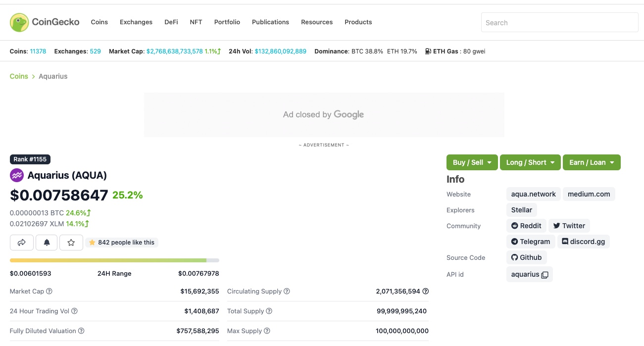Open the aqua.network website link
644x346 pixels.
click(534, 194)
